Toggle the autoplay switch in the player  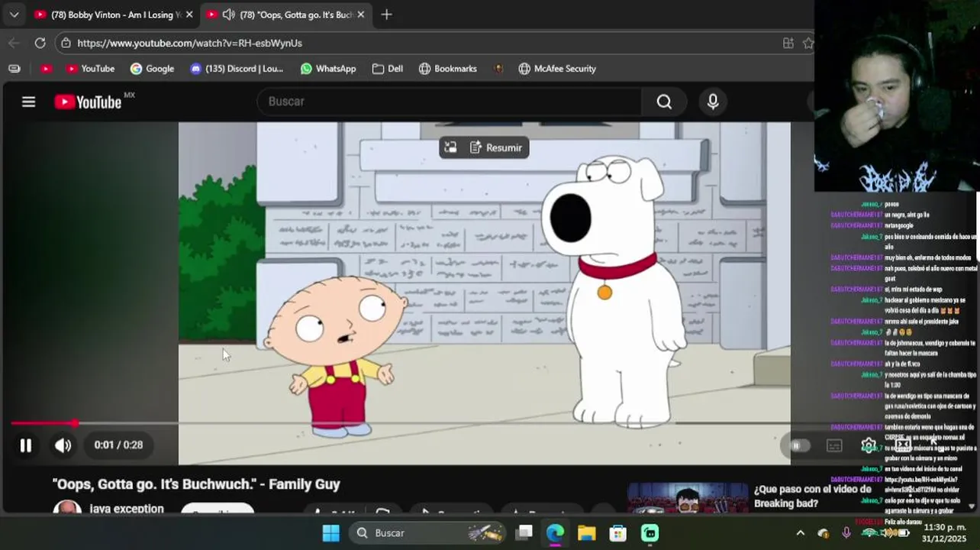(x=798, y=445)
